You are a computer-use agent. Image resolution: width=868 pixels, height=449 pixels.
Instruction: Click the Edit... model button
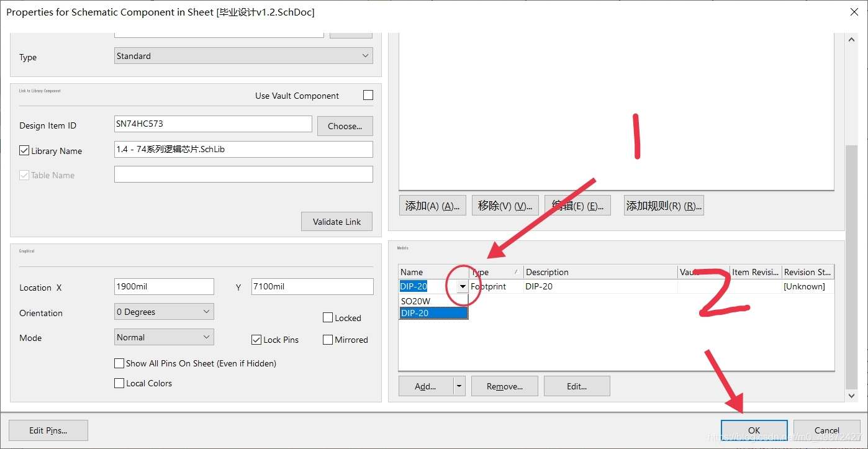(577, 386)
